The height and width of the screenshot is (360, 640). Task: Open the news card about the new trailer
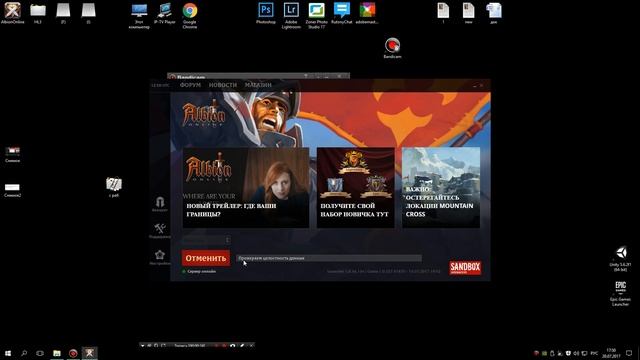point(246,188)
